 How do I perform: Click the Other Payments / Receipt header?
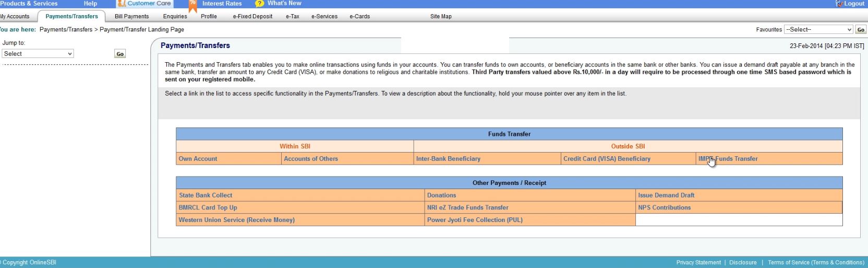coord(509,183)
